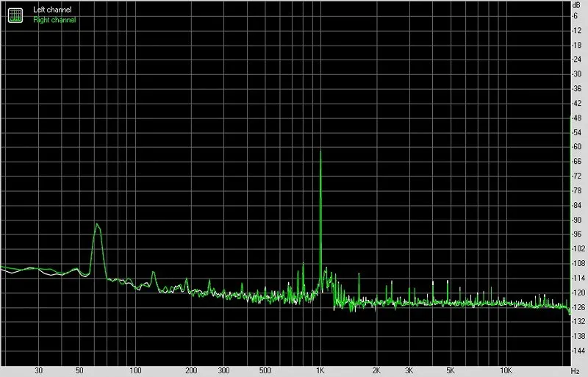The width and height of the screenshot is (588, 377).
Task: Click the "30" frequency axis label
Action: coord(39,370)
